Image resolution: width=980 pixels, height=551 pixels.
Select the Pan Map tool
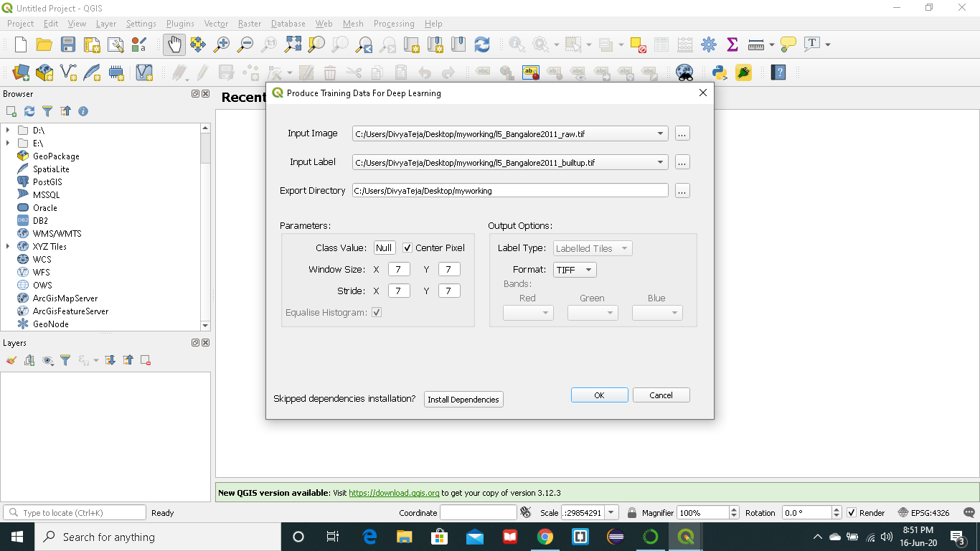coord(174,44)
